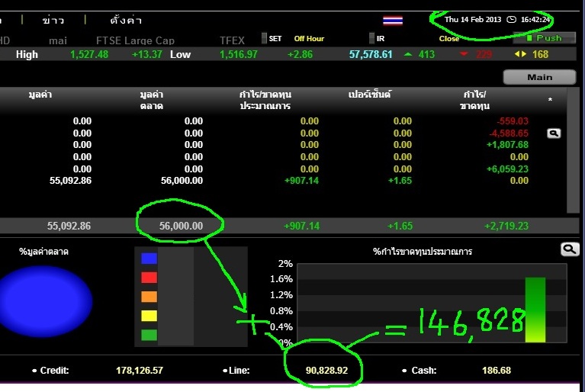Open the ตั้งค่า menu
This screenshot has height=392, width=585.
(x=126, y=20)
